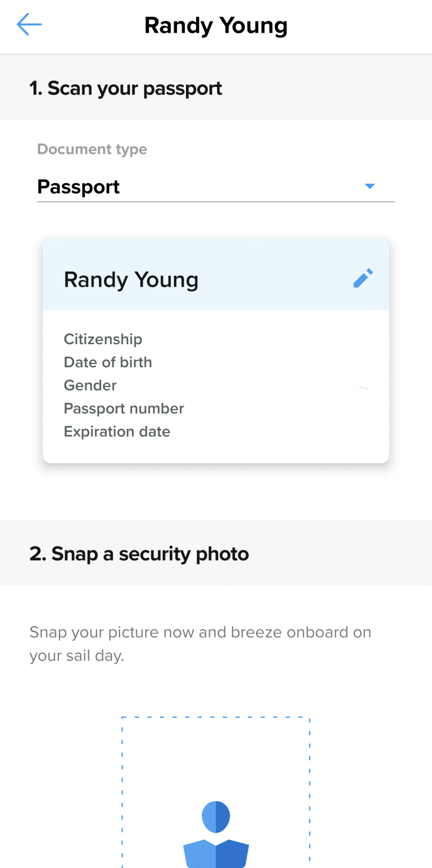Tap the Date of birth entry
Image resolution: width=432 pixels, height=868 pixels.
coord(108,362)
